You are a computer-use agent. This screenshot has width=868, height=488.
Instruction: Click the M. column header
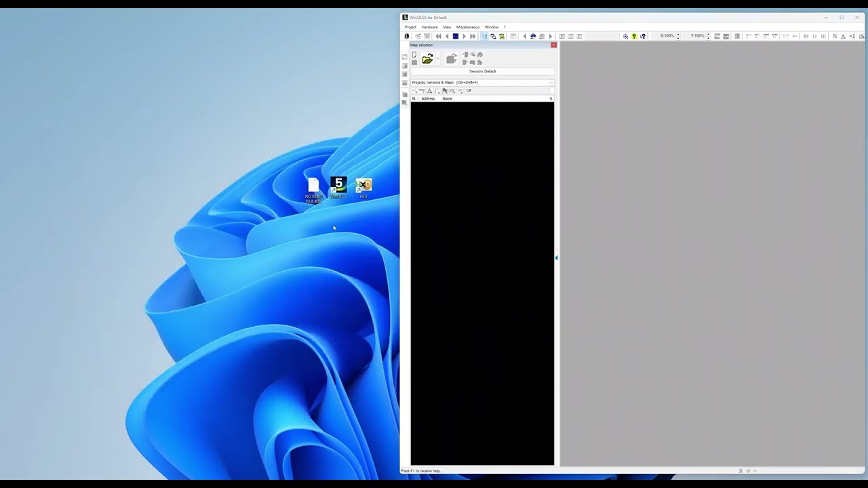coord(414,98)
